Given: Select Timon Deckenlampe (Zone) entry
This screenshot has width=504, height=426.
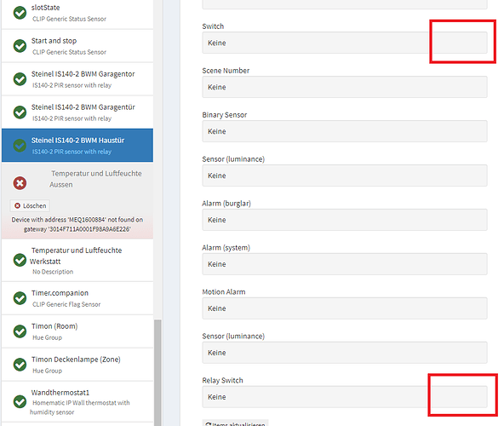Looking at the screenshot, I should 77,365.
